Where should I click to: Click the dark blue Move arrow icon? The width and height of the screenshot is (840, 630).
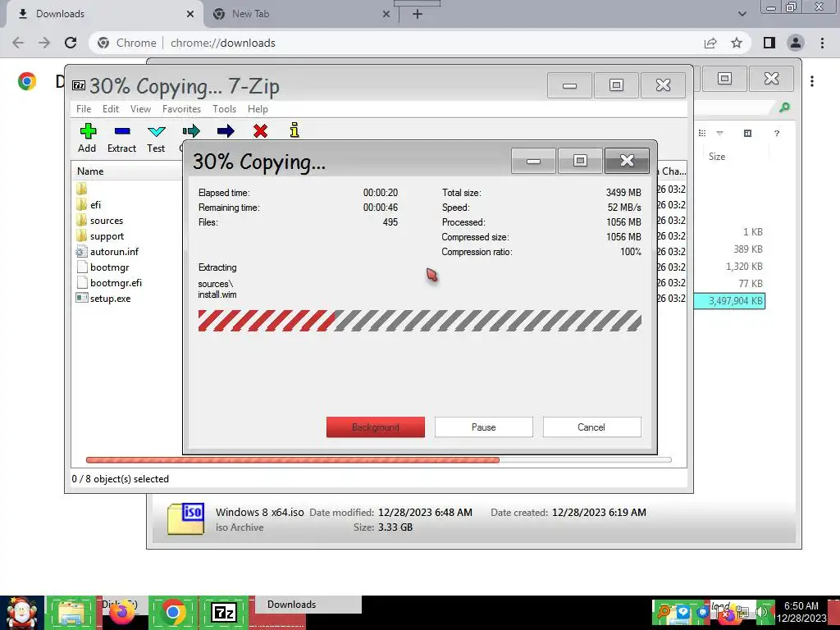226,130
